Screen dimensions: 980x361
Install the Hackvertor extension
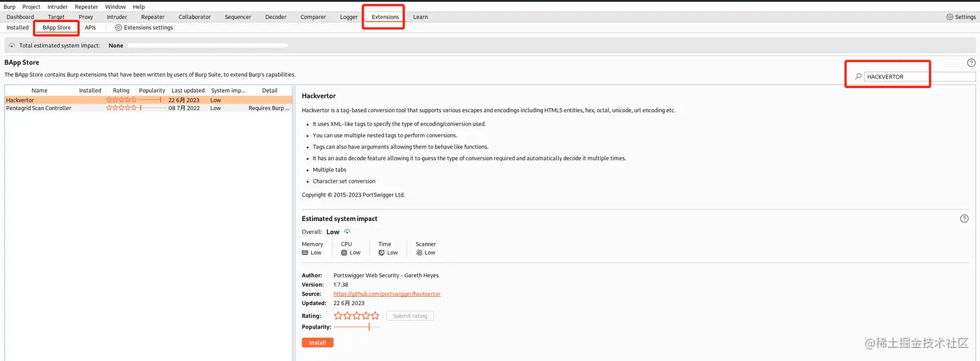click(318, 342)
